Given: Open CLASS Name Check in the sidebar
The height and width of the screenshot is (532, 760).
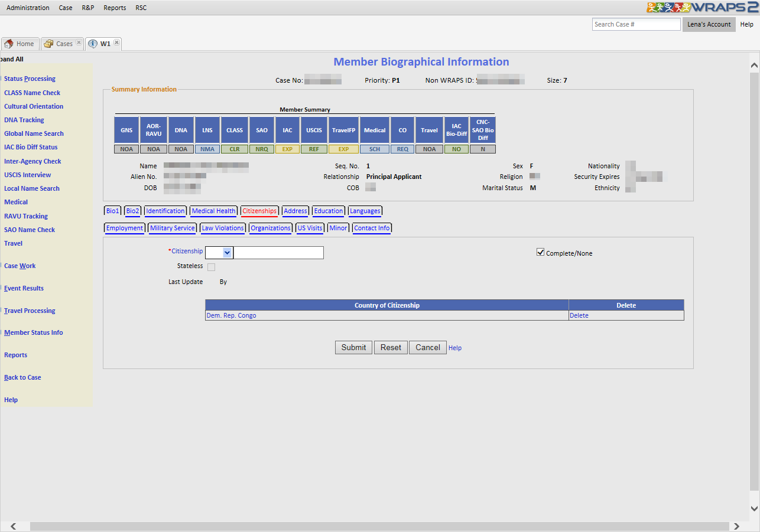Looking at the screenshot, I should coord(32,93).
